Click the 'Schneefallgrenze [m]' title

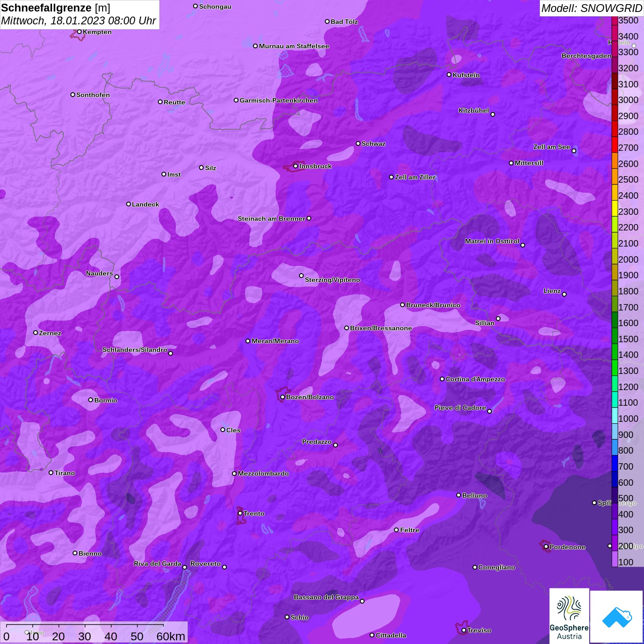pyautogui.click(x=56, y=8)
